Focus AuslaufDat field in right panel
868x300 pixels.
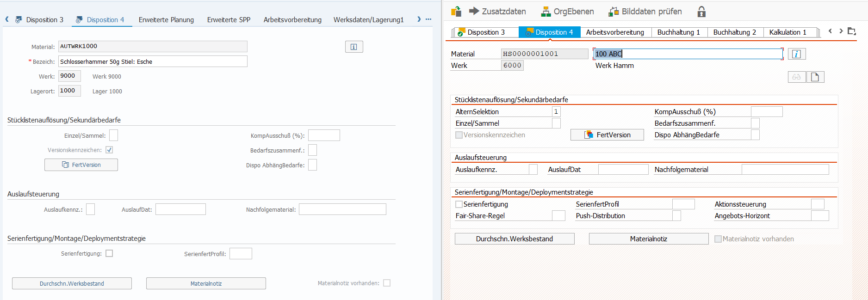[x=623, y=170]
